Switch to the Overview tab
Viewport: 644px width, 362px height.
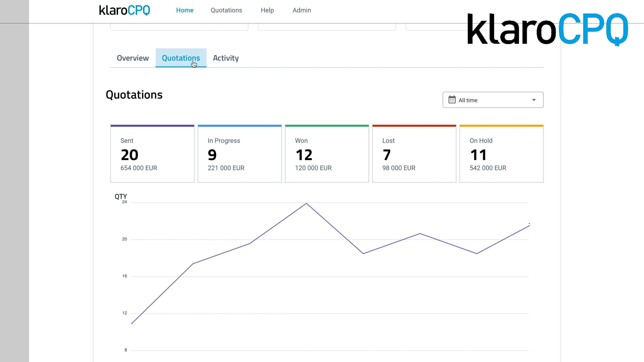[x=133, y=58]
